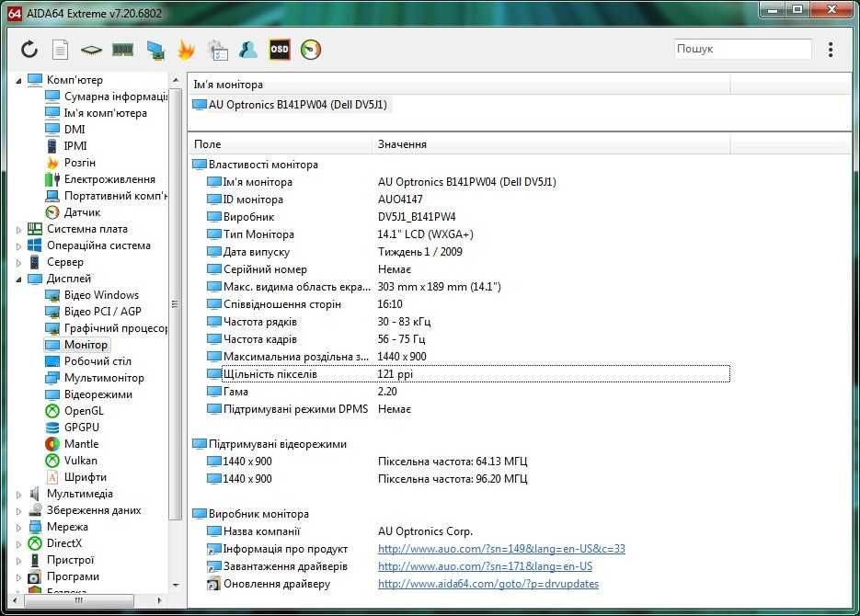This screenshot has height=616, width=860.
Task: Select Відео PCI / AGP item
Action: point(103,312)
